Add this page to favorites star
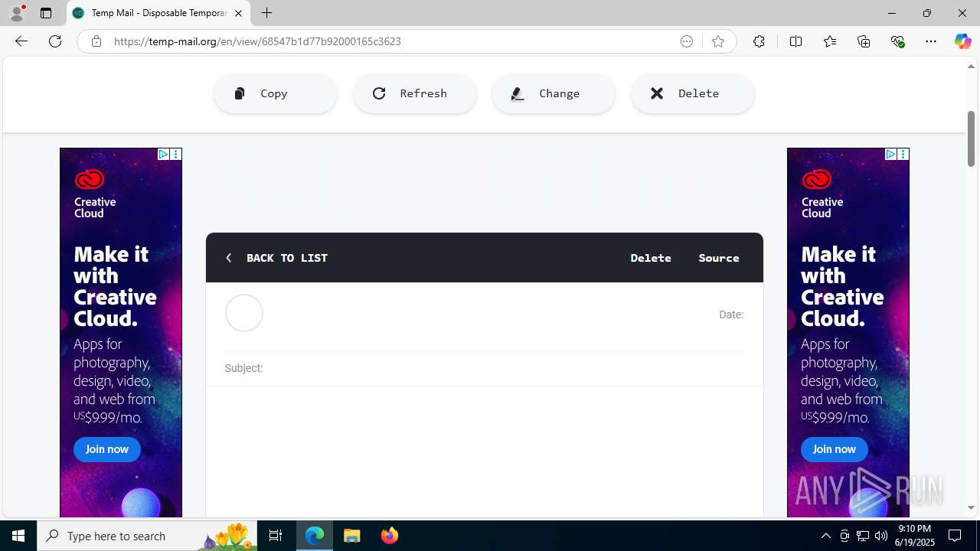The image size is (980, 551). [x=718, y=41]
